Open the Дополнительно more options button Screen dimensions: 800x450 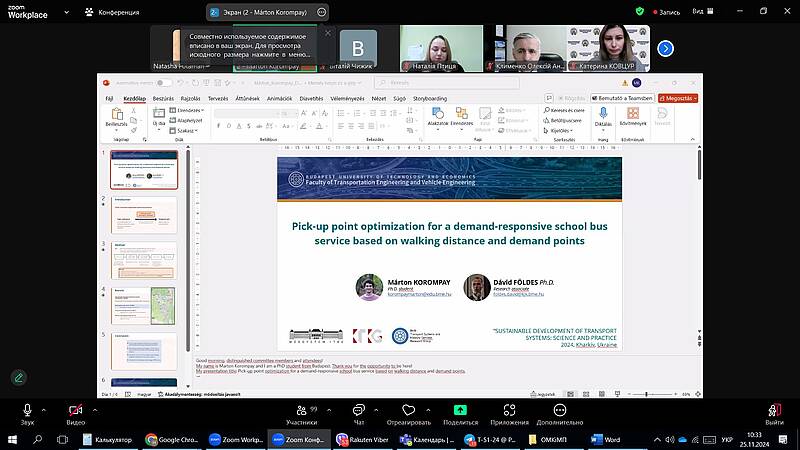(560, 414)
